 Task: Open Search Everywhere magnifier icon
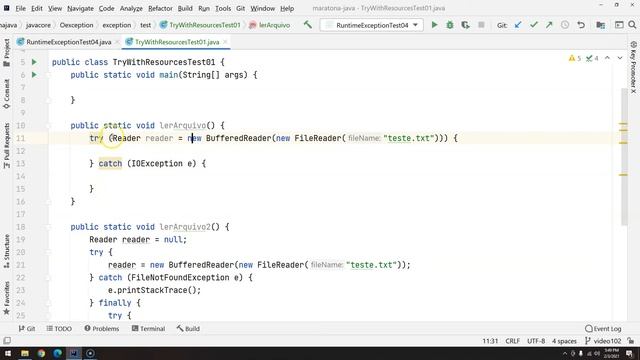[632, 25]
